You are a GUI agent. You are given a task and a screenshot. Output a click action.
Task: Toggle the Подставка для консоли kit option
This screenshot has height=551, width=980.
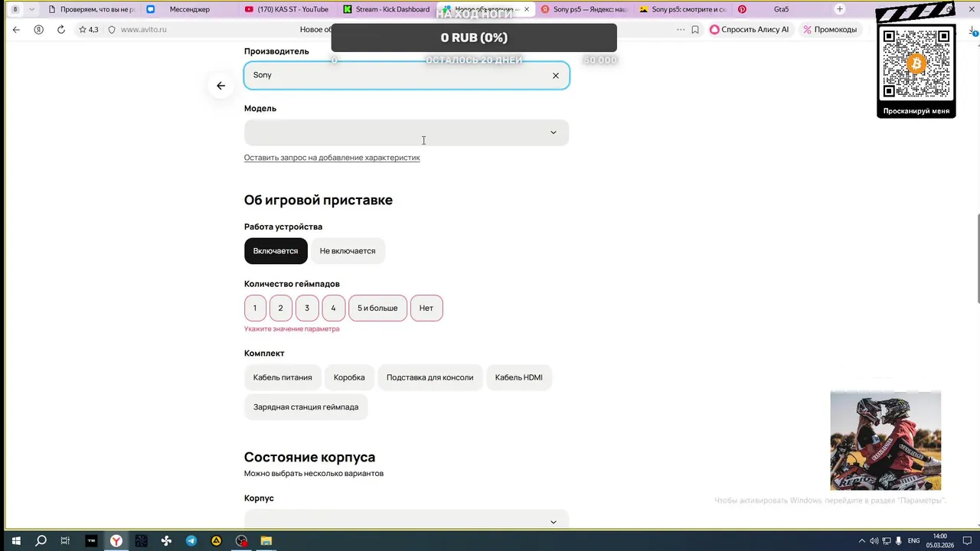click(x=430, y=377)
